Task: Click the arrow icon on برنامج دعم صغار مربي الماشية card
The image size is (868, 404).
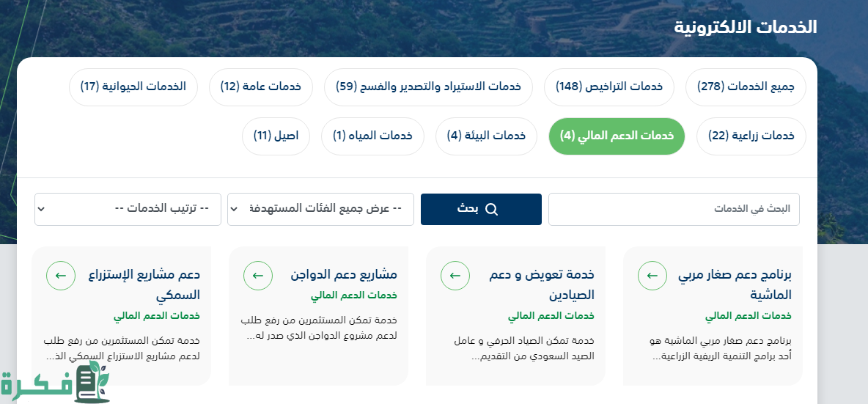Action: pyautogui.click(x=652, y=276)
